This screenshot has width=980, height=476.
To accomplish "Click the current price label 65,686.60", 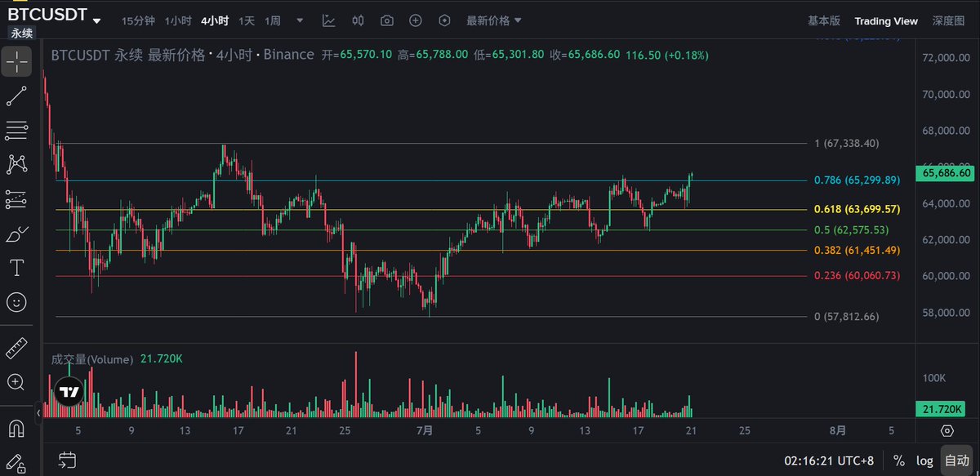I will (947, 173).
